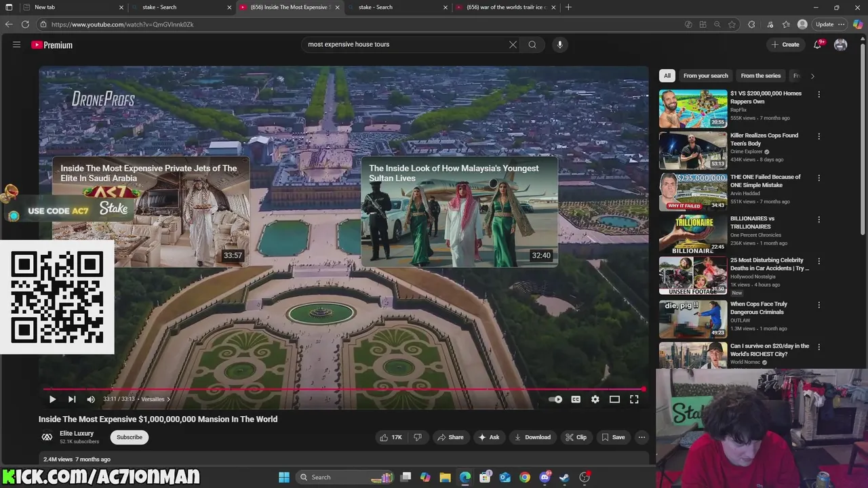Screen dimensions: 868x488
Task: Enter fullscreen video mode
Action: tap(634, 399)
